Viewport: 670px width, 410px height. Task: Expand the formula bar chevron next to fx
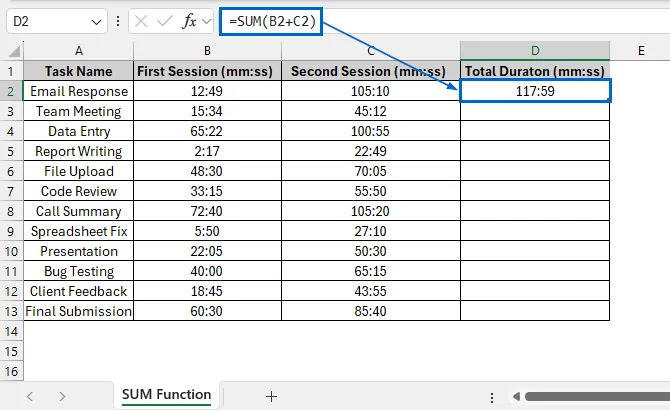(x=206, y=21)
